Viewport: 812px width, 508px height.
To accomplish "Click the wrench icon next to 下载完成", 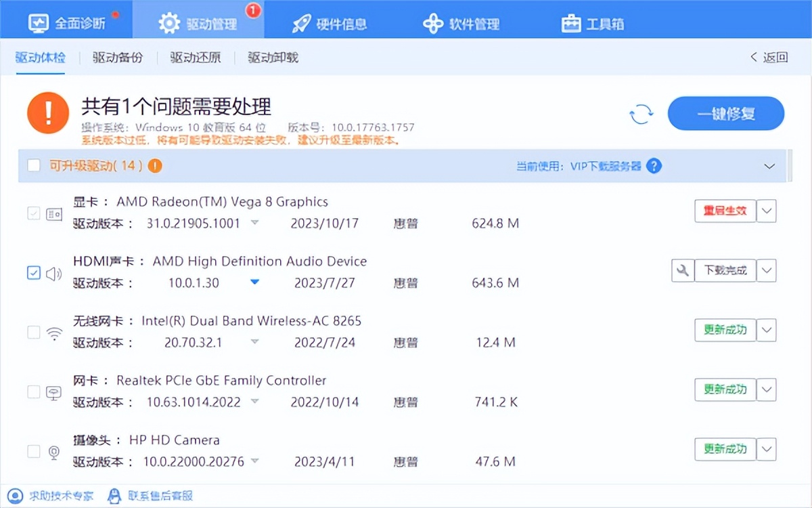I will pos(683,270).
